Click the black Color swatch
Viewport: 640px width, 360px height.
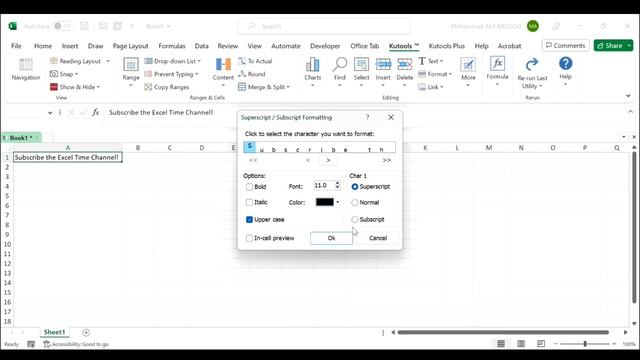[325, 202]
